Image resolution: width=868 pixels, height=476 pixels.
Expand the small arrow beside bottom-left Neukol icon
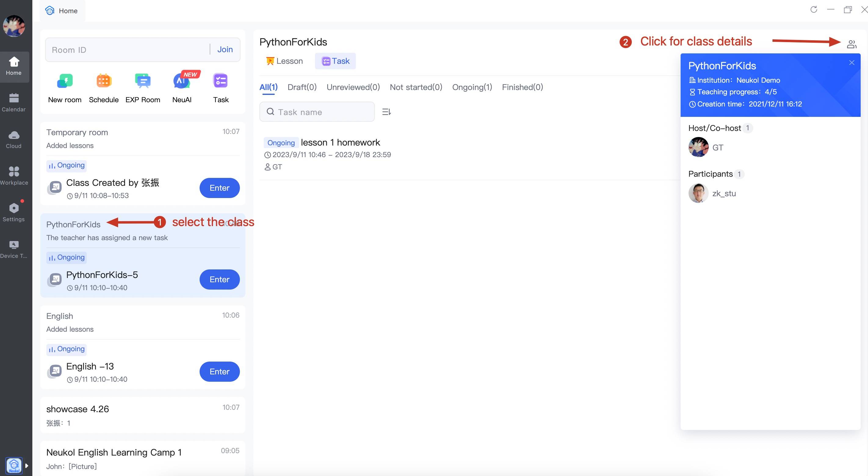coord(27,466)
